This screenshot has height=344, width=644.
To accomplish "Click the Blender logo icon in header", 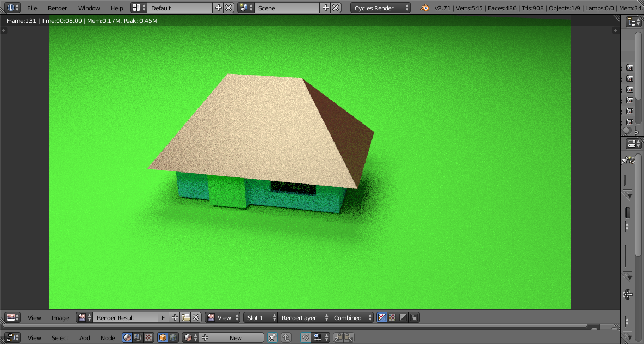I will point(424,8).
